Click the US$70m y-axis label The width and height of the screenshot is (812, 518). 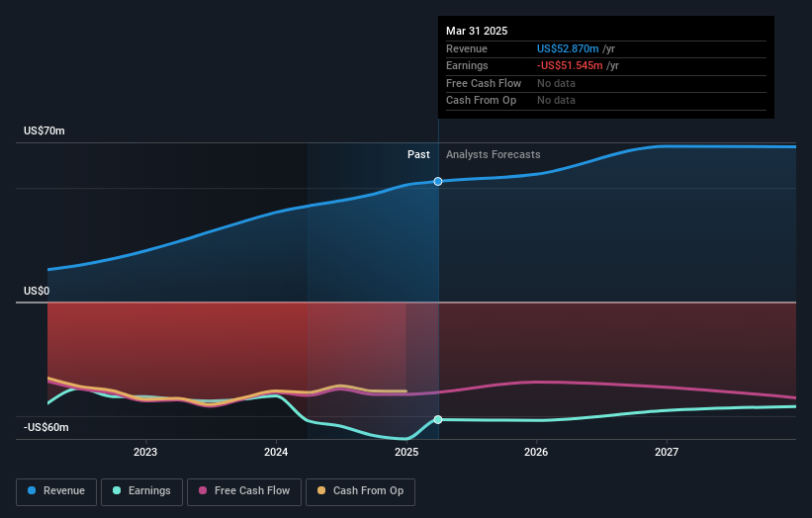tap(45, 130)
